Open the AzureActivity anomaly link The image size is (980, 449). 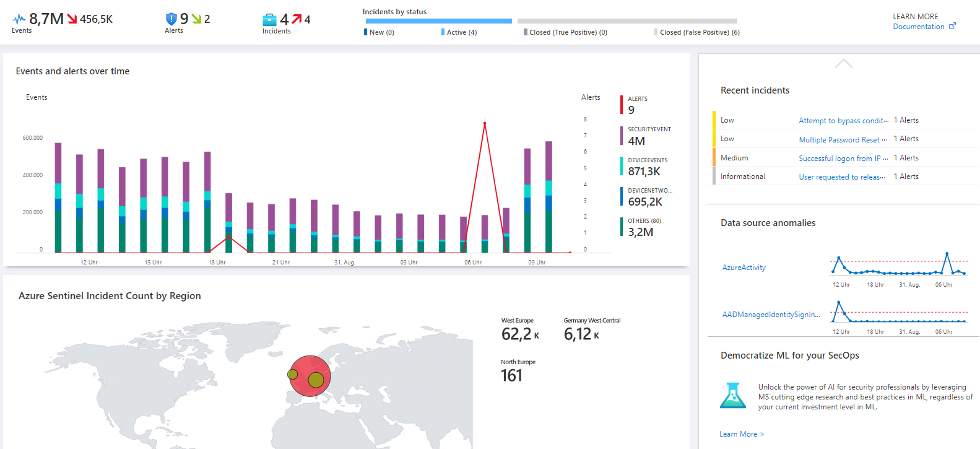tap(744, 268)
